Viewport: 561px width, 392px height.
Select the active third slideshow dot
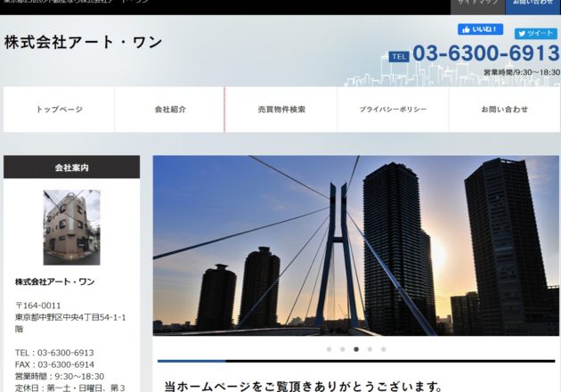pos(356,349)
